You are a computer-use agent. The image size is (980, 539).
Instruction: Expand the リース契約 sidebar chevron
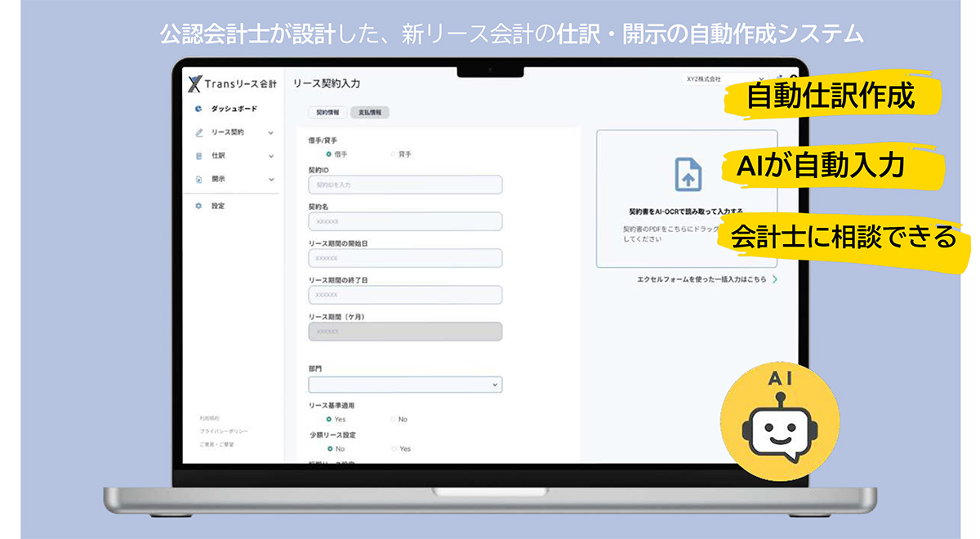(270, 132)
